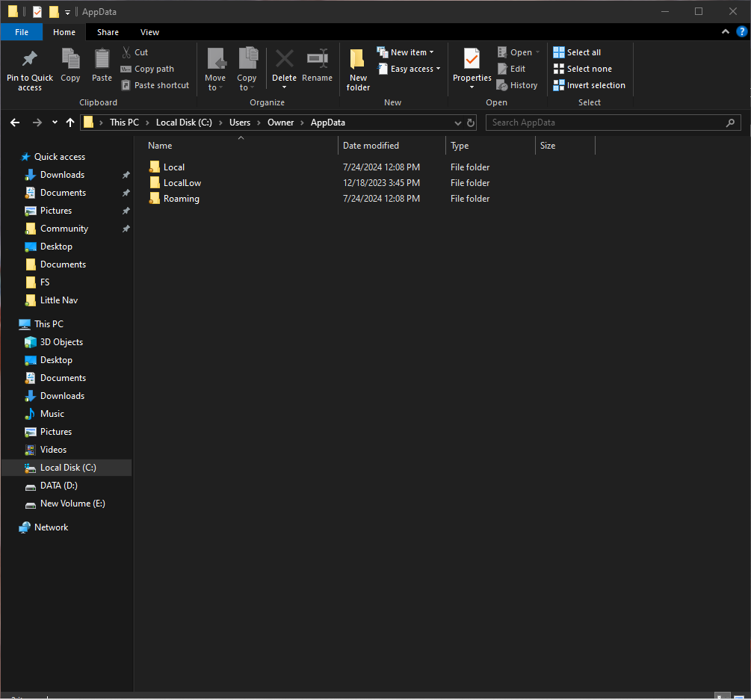The width and height of the screenshot is (751, 700).
Task: Click Copy path in Clipboard group
Action: (147, 69)
